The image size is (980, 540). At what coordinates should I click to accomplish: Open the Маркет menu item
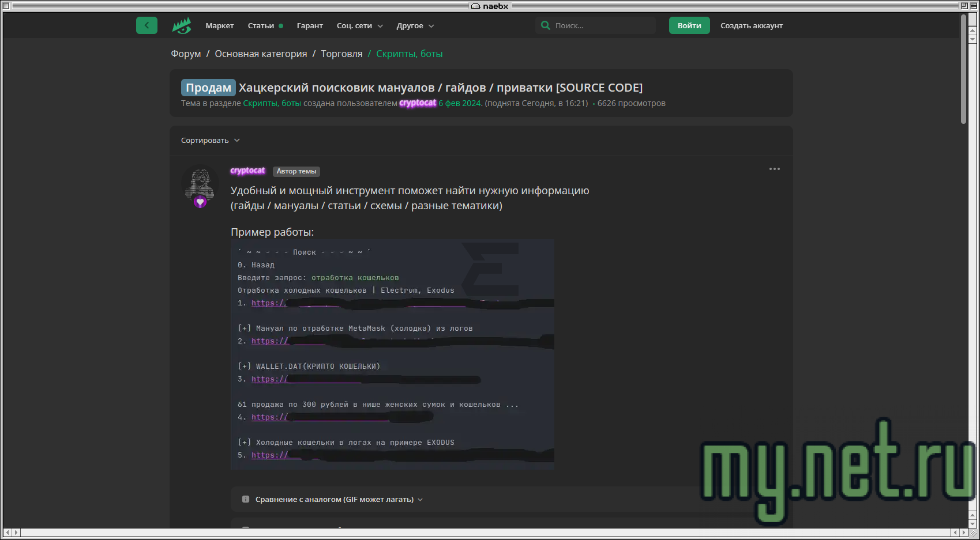point(219,26)
